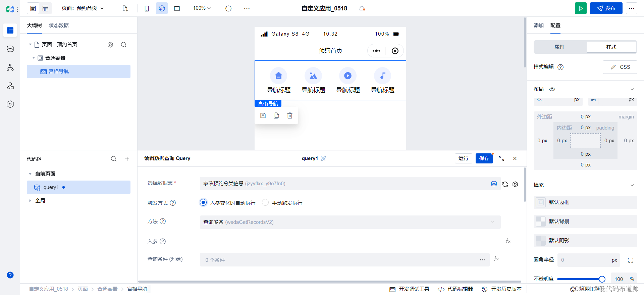The image size is (644, 295).
Task: Select 手动触发执行 radio option
Action: 265,202
